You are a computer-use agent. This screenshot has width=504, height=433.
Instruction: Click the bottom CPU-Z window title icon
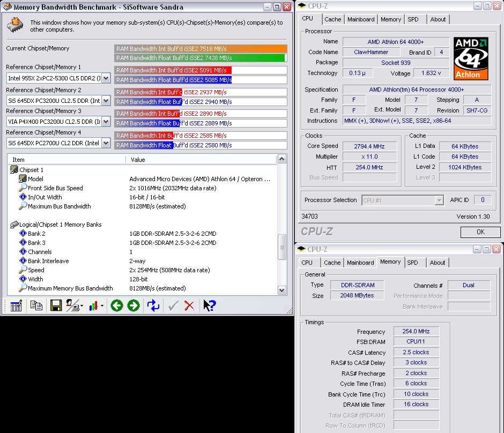[301, 249]
